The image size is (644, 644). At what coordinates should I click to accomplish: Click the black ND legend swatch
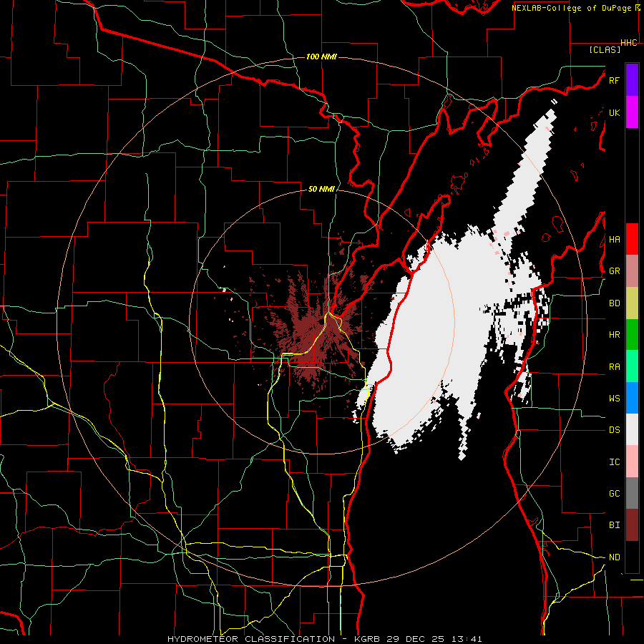pyautogui.click(x=632, y=557)
